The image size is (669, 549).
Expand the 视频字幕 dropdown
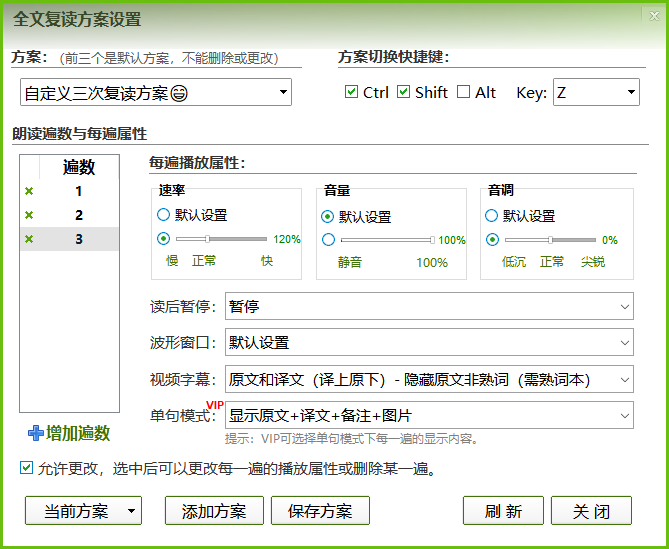tap(429, 379)
